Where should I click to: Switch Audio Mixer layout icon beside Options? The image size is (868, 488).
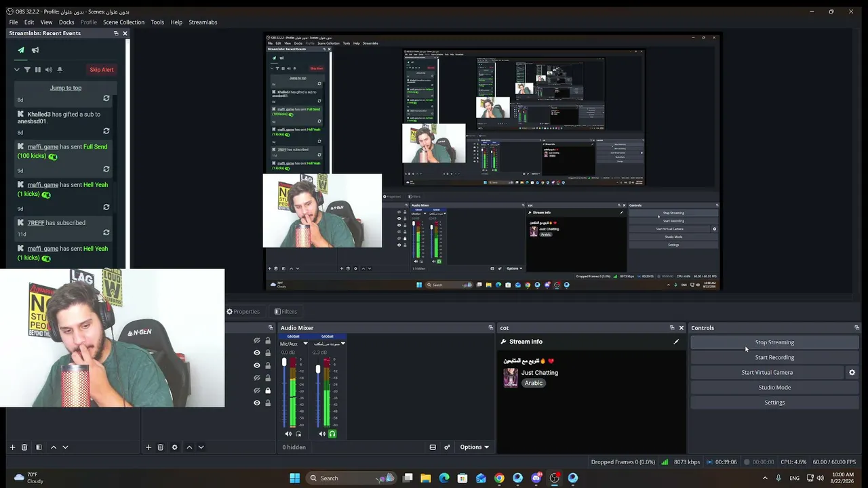(433, 447)
